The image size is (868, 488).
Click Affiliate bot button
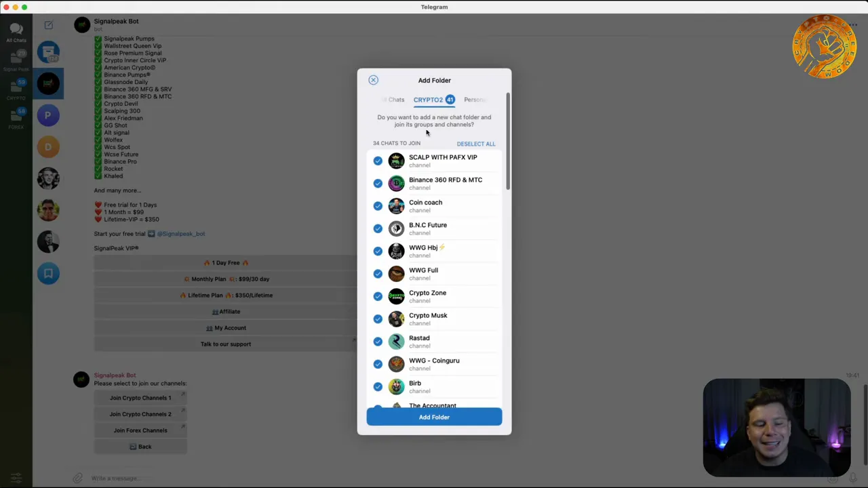click(x=226, y=312)
